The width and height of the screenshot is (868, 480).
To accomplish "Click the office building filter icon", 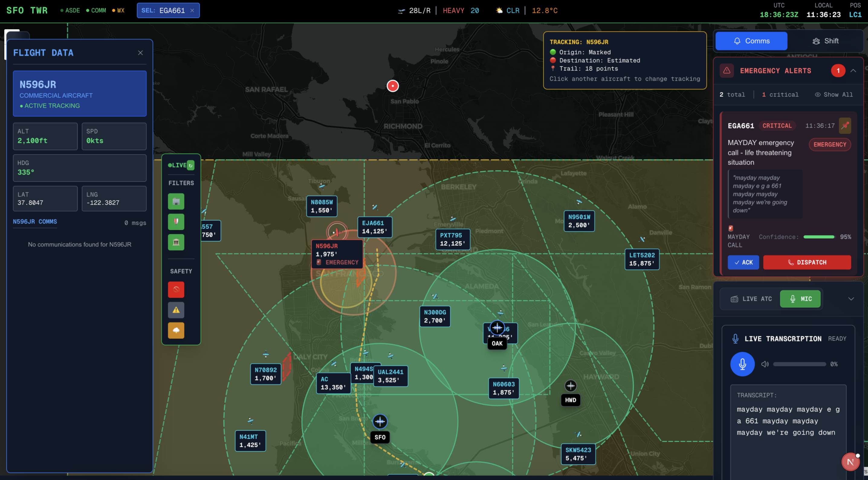I will pyautogui.click(x=176, y=201).
